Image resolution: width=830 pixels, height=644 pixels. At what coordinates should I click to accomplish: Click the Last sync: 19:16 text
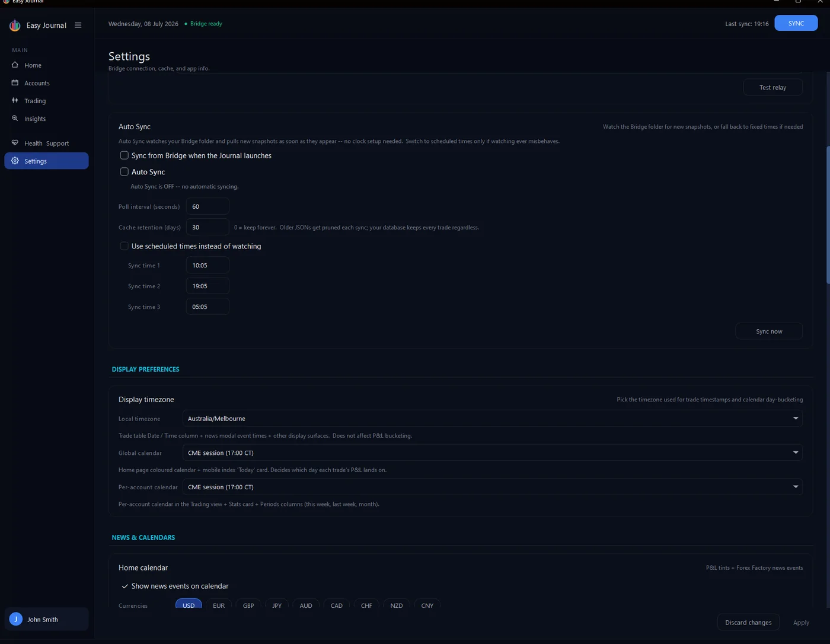[x=747, y=24]
